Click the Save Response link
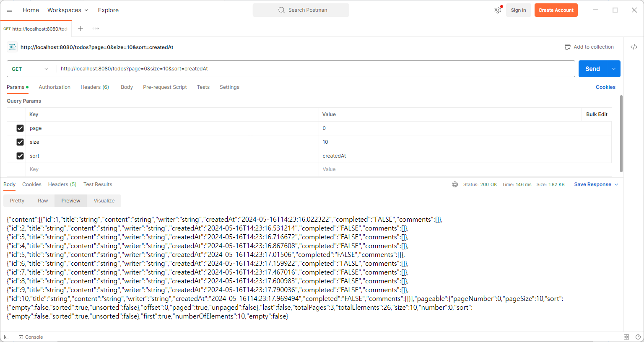This screenshot has height=342, width=644. coord(592,184)
